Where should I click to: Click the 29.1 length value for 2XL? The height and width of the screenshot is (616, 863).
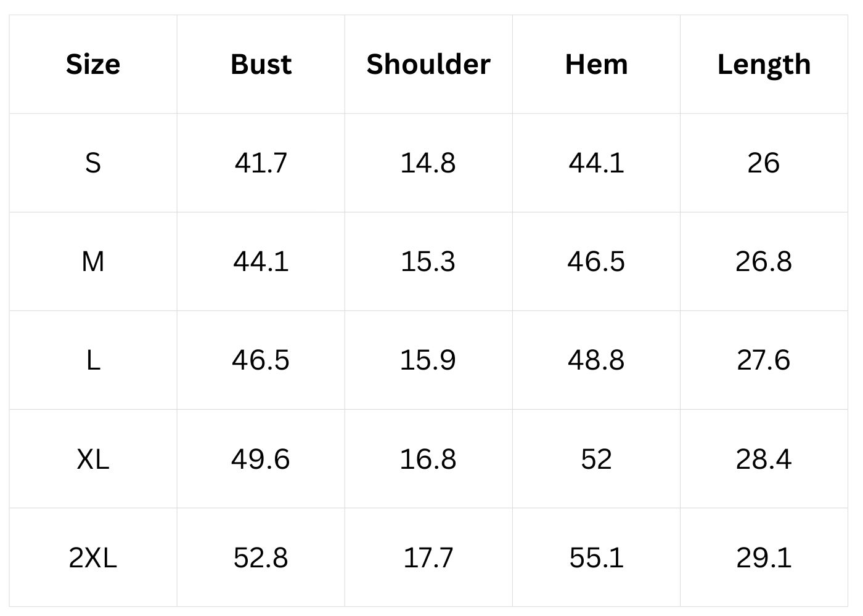(x=764, y=557)
